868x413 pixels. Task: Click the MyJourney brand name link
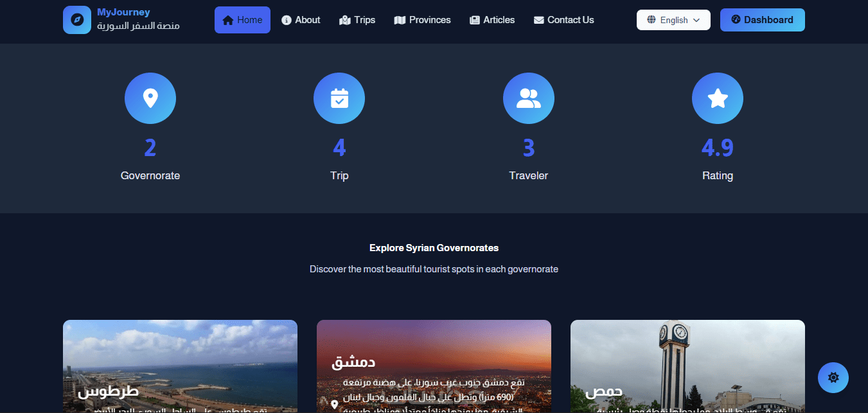tap(123, 12)
